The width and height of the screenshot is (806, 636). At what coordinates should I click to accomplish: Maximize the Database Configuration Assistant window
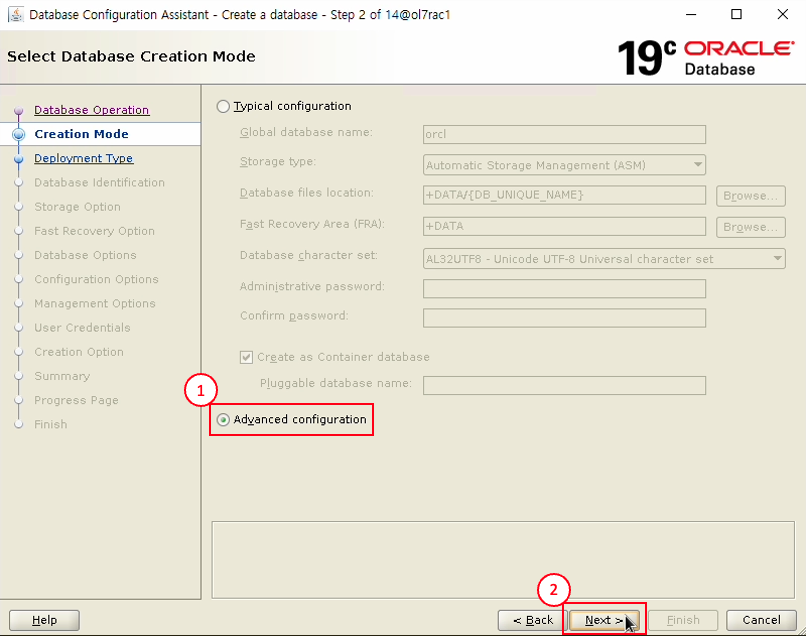tap(736, 14)
